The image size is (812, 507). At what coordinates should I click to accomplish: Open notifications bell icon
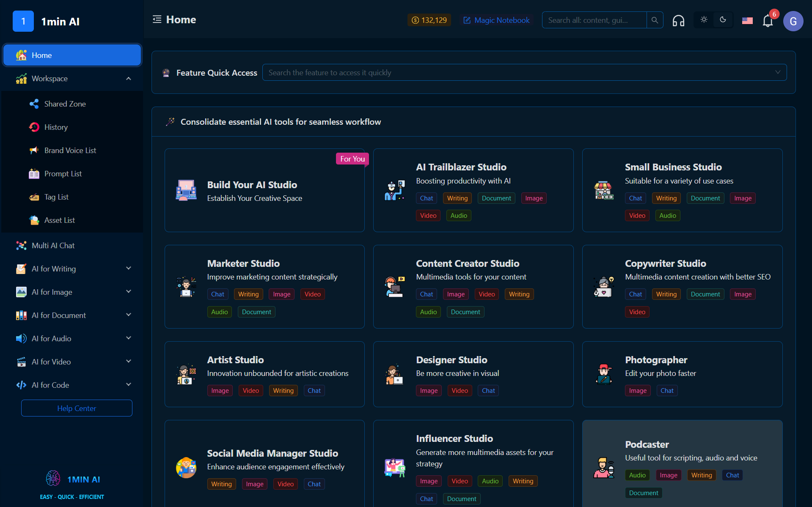pyautogui.click(x=768, y=20)
